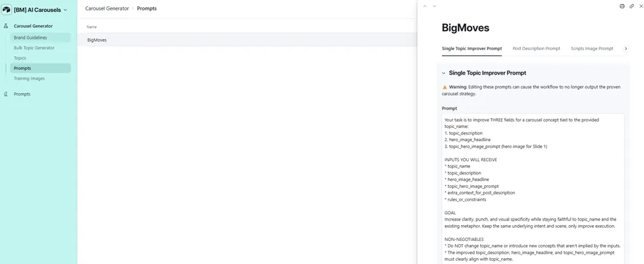The height and width of the screenshot is (264, 644).
Task: Open Training Images in sidebar
Action: (40, 79)
